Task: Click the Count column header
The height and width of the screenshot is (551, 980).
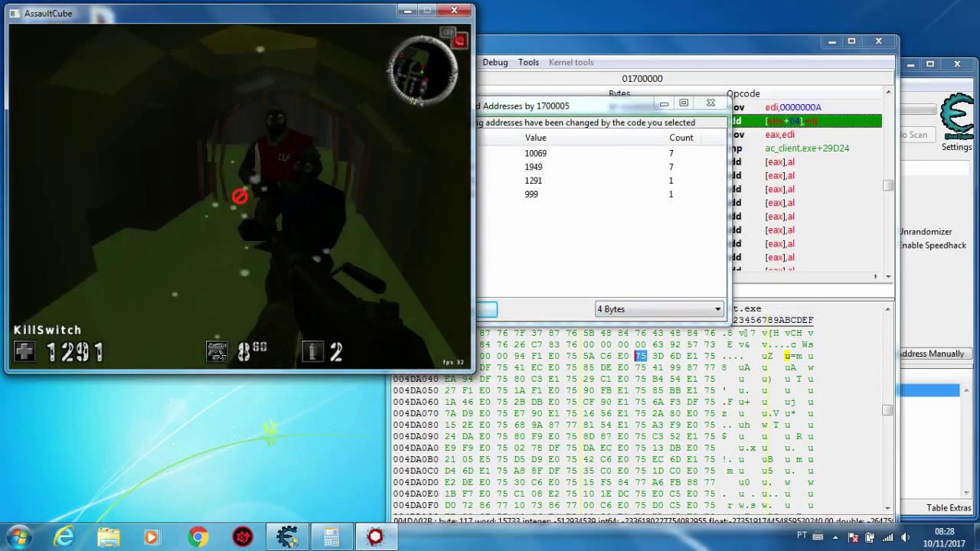Action: [x=681, y=138]
